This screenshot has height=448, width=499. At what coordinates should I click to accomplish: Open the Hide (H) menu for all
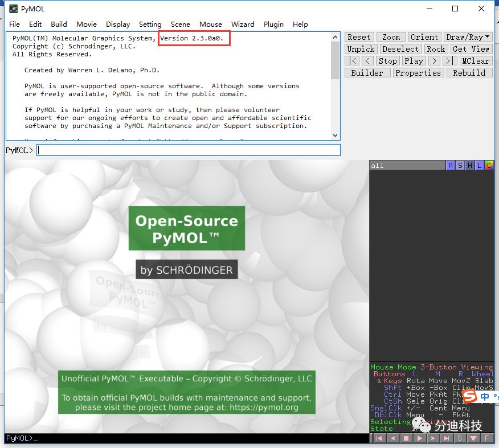[x=470, y=165]
